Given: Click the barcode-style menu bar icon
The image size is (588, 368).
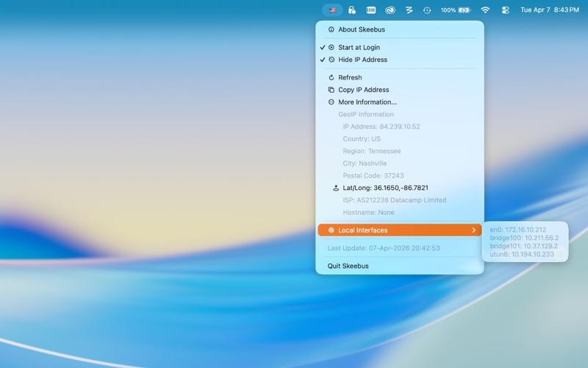Looking at the screenshot, I should (x=371, y=10).
